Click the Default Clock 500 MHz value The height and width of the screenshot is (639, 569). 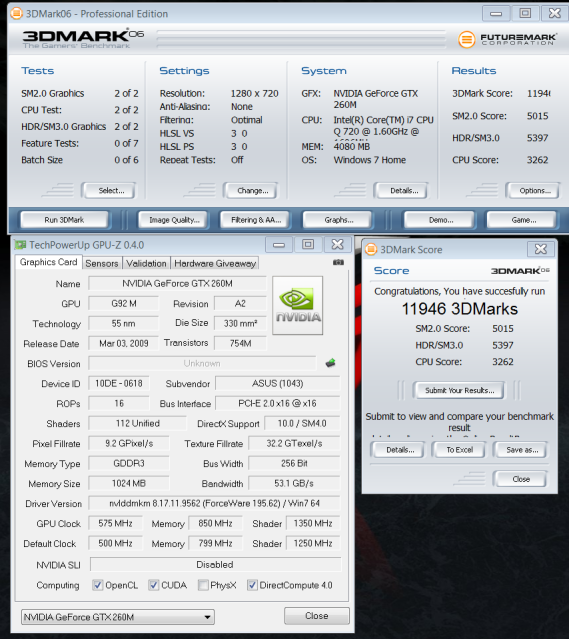(116, 543)
